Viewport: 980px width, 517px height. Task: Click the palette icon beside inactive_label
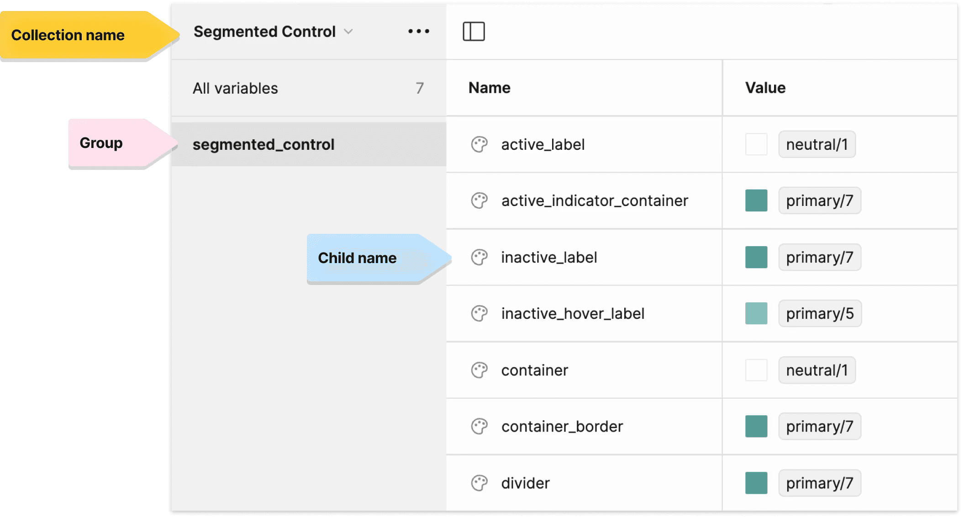pos(479,258)
